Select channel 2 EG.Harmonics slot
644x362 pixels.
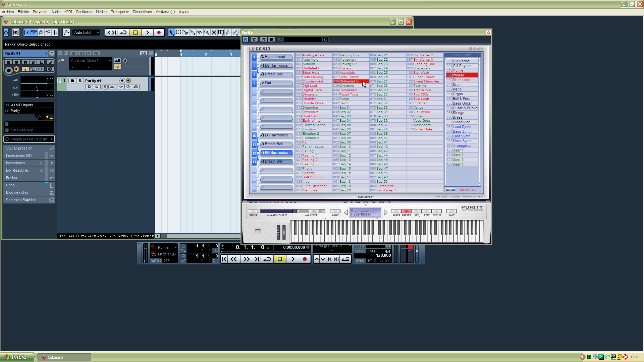(x=276, y=66)
